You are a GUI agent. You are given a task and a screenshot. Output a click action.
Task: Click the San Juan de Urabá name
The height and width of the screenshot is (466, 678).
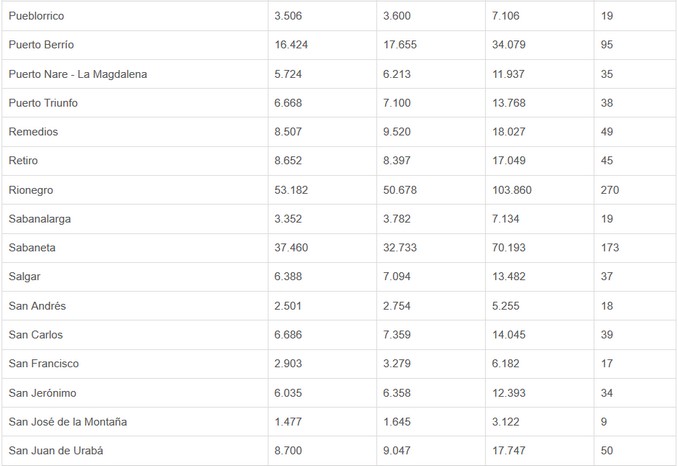(55, 451)
